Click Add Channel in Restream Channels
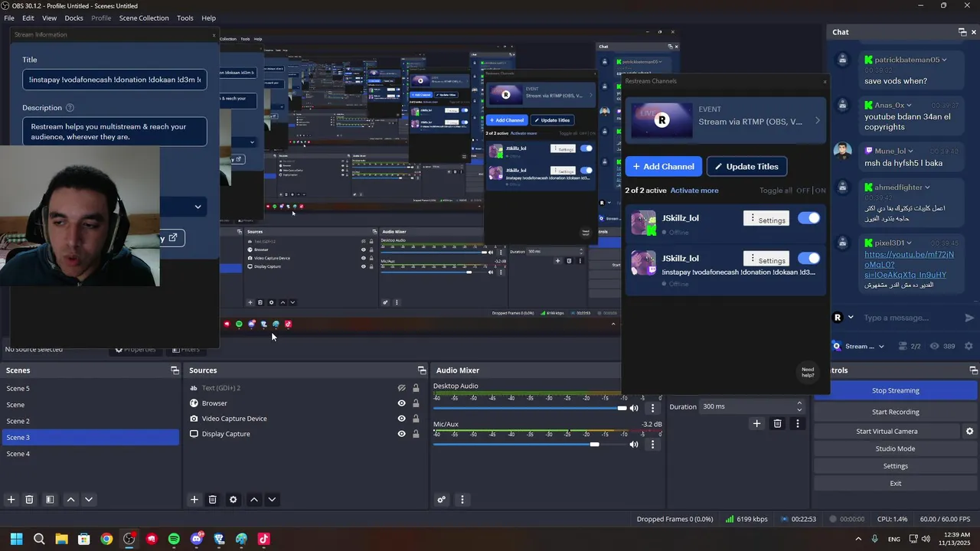Screen dimensions: 980x551 click(664, 166)
